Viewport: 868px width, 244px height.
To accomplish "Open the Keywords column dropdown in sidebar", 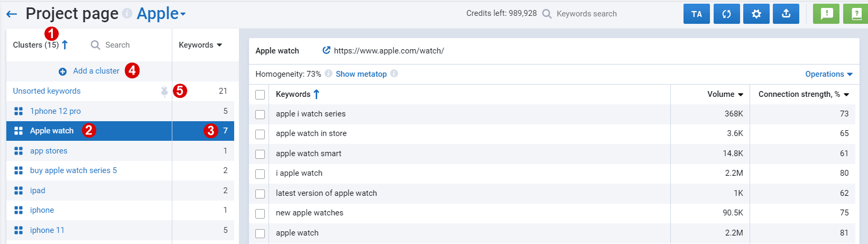I will (200, 45).
